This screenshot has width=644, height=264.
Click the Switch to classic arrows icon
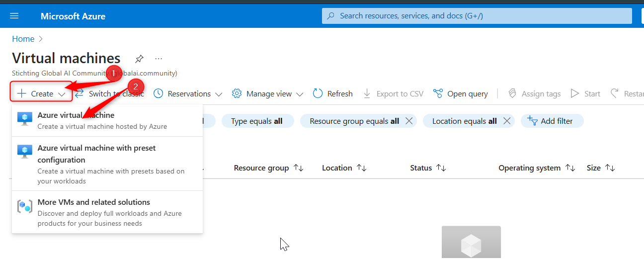tap(79, 93)
